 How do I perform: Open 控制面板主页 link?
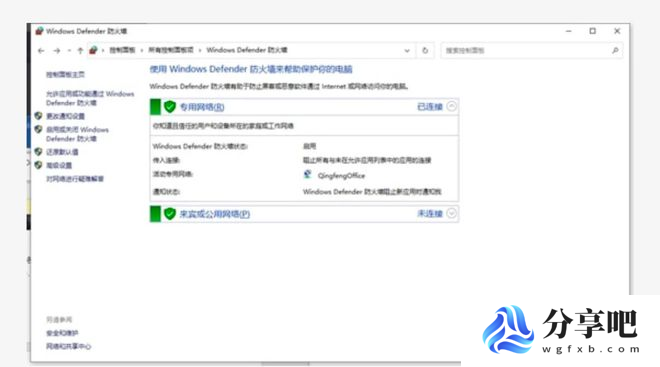click(65, 74)
